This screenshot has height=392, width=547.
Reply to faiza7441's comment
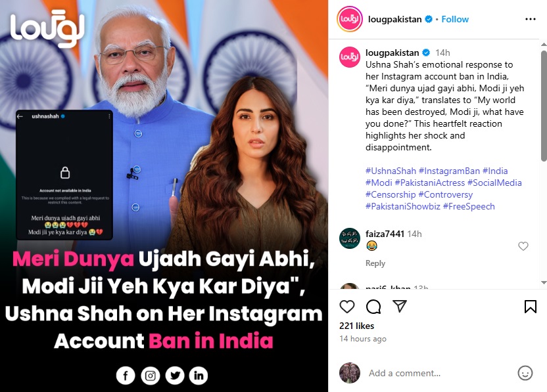pos(375,263)
